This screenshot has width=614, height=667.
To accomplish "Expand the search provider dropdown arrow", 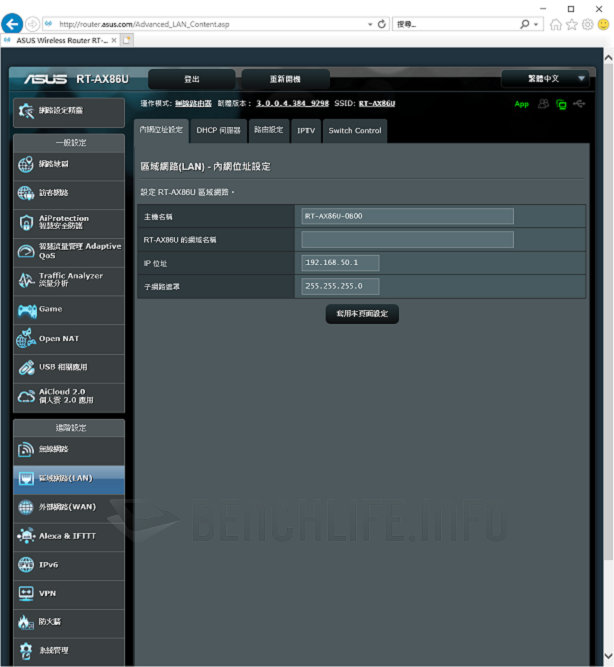I will point(536,25).
